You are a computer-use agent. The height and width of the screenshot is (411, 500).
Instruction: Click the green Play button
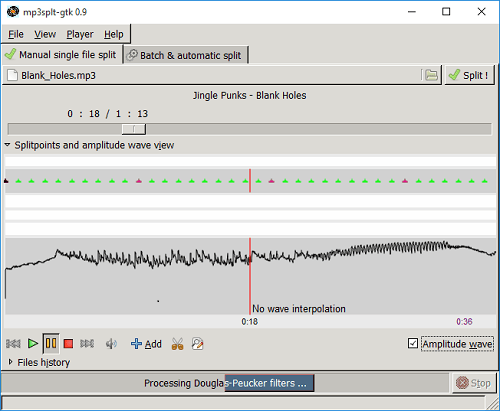pos(32,343)
